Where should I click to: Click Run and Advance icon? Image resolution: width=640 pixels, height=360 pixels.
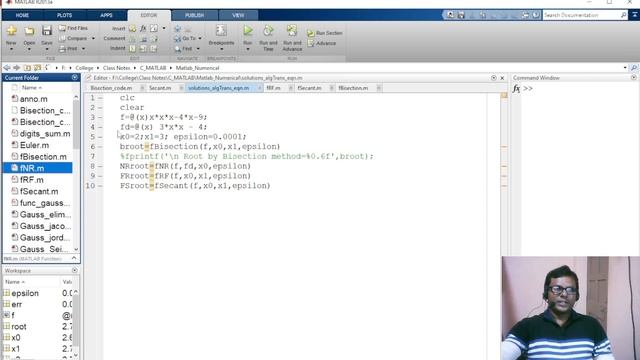tap(292, 31)
